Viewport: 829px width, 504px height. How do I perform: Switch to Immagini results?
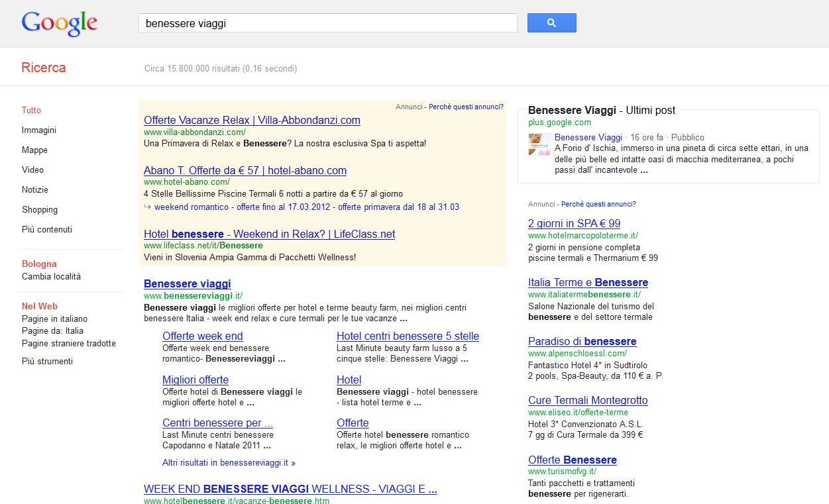(x=39, y=130)
